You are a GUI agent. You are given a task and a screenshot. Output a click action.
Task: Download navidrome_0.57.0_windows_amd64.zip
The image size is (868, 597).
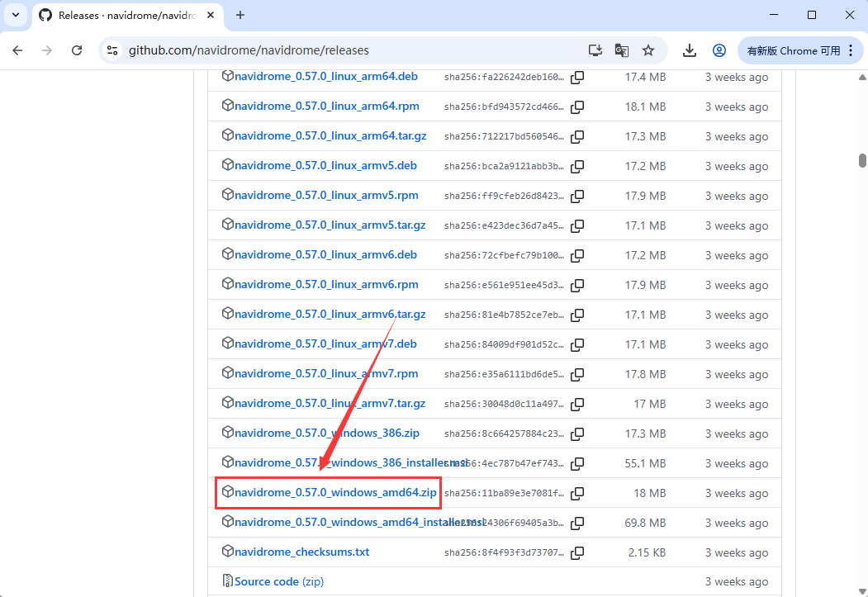point(335,492)
